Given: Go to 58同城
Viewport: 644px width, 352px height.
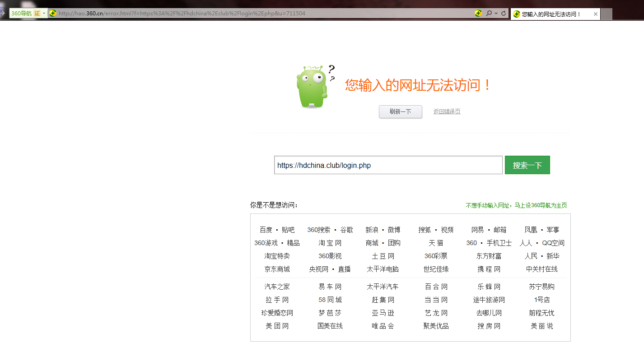Looking at the screenshot, I should (330, 300).
